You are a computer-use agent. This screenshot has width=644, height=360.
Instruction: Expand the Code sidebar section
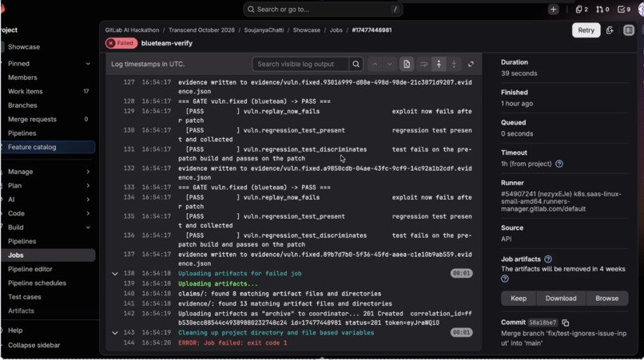88,213
